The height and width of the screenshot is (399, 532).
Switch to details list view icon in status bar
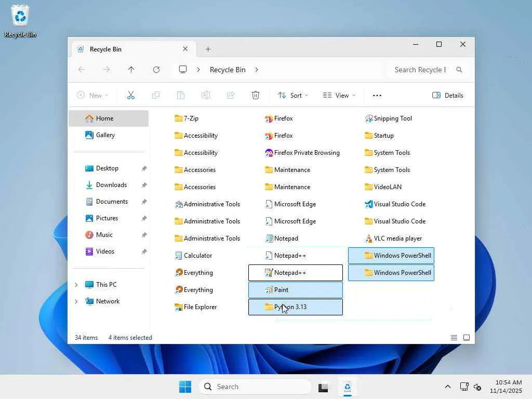(454, 338)
